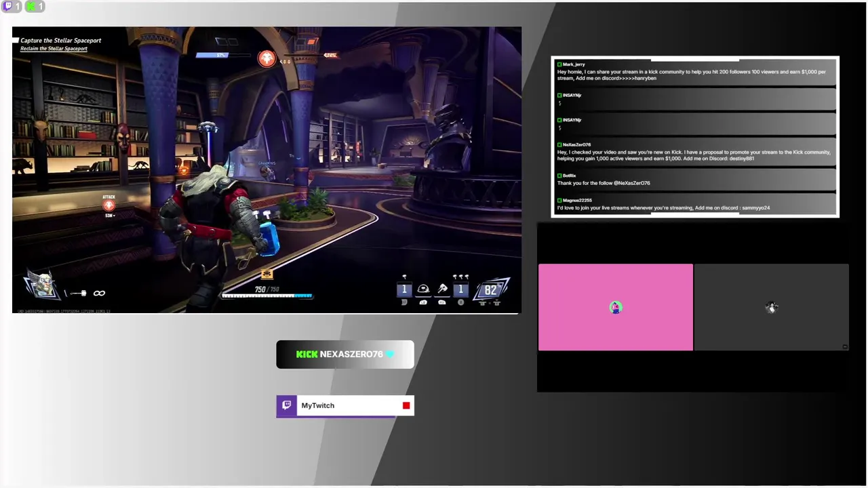
Task: Click the Kick badge beside Mark_jerry
Action: click(x=559, y=64)
